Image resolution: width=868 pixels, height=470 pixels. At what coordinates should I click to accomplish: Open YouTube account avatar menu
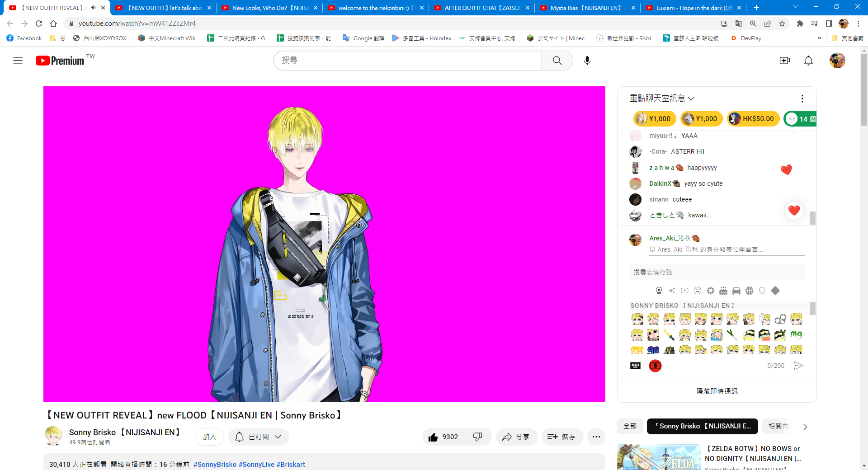pos(837,60)
